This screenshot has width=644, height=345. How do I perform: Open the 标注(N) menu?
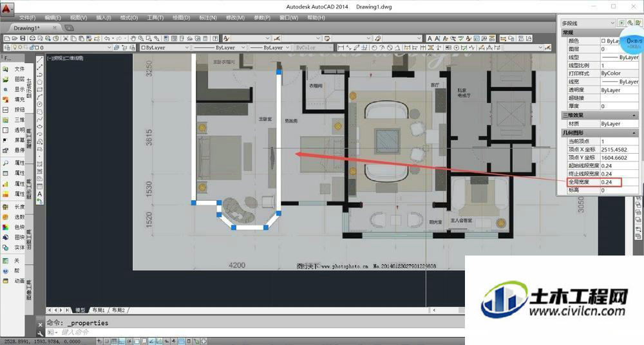pos(208,17)
